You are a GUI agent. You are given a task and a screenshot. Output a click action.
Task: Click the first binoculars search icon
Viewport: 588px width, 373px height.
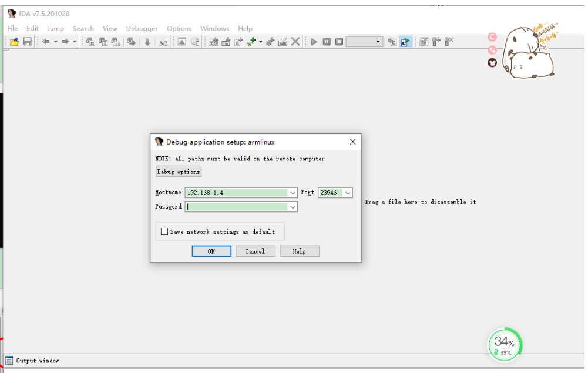click(90, 42)
